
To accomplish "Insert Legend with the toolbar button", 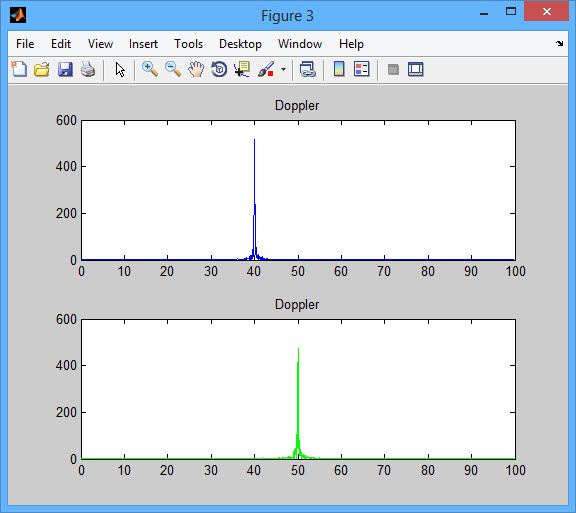I will click(x=362, y=69).
